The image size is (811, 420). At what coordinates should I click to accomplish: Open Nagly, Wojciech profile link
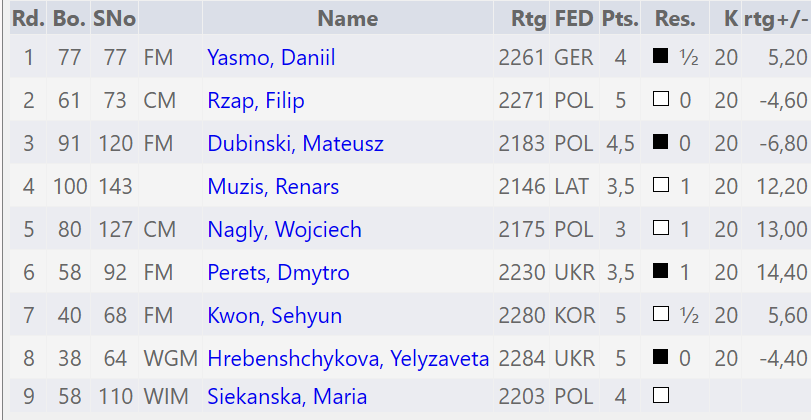click(284, 229)
